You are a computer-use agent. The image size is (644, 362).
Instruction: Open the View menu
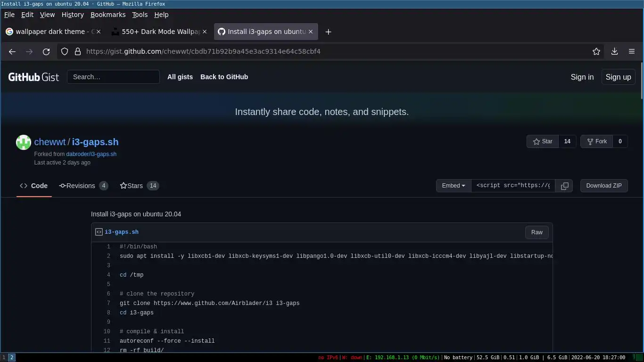[x=47, y=15]
